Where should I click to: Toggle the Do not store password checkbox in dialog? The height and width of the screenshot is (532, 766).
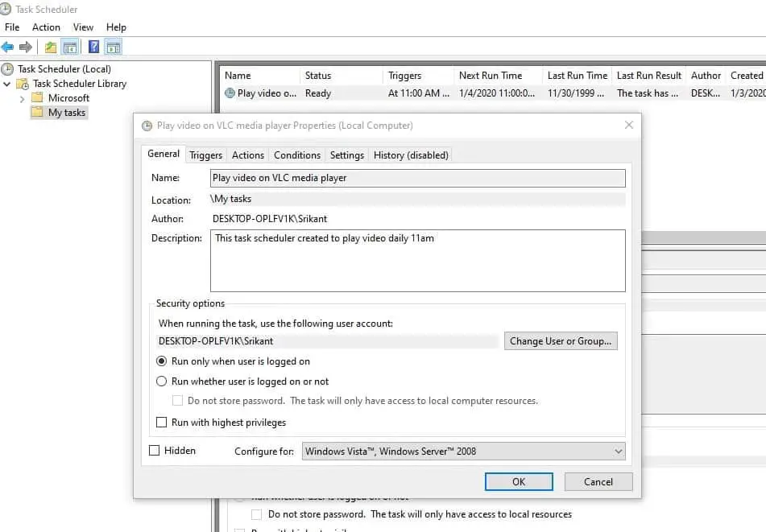coord(177,401)
